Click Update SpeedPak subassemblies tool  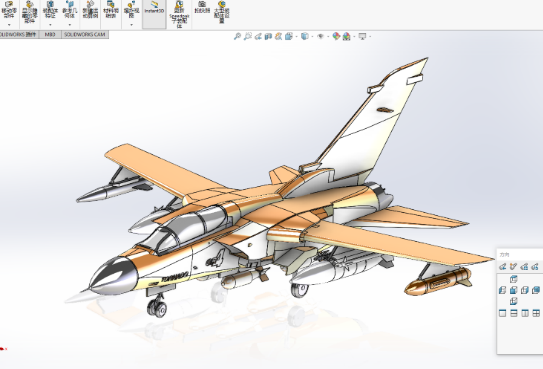(x=179, y=14)
